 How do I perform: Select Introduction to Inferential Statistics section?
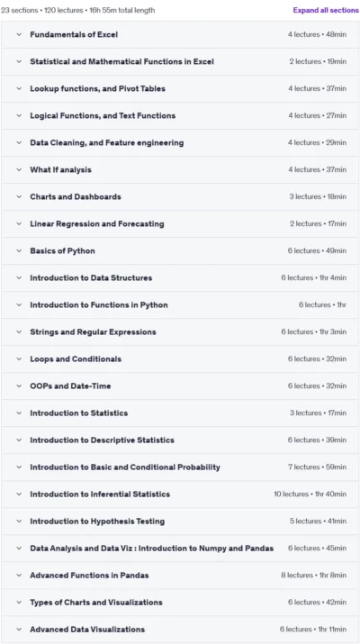click(180, 494)
